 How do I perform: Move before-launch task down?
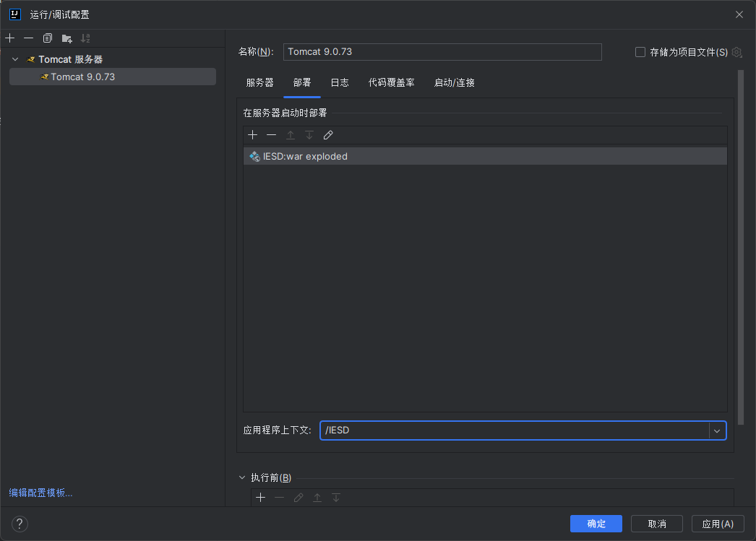click(x=336, y=497)
